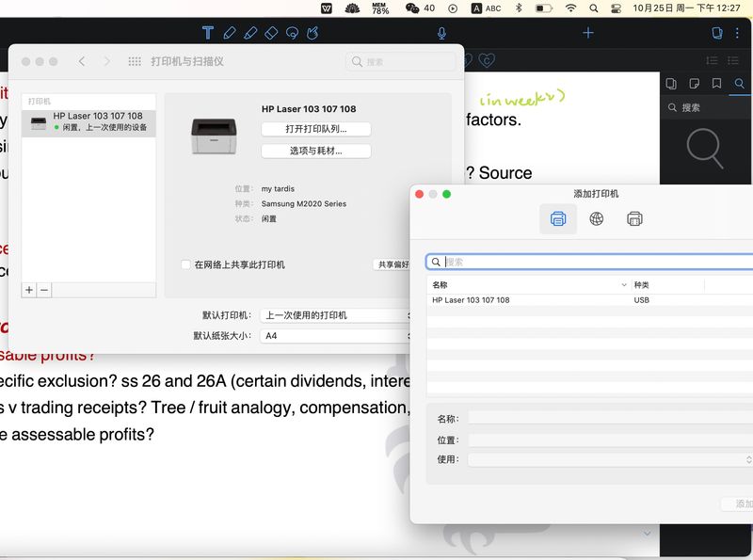Go back in the Printers & Scanners window

(x=82, y=61)
